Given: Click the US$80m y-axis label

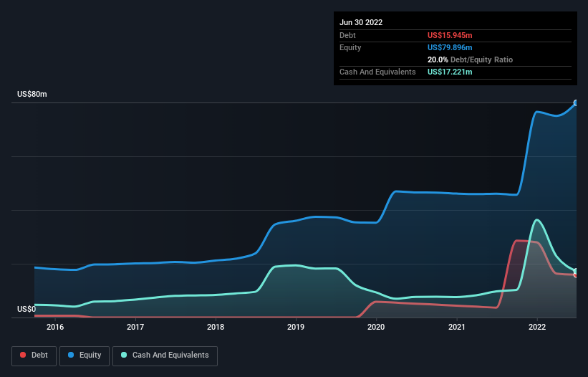Looking at the screenshot, I should point(32,94).
